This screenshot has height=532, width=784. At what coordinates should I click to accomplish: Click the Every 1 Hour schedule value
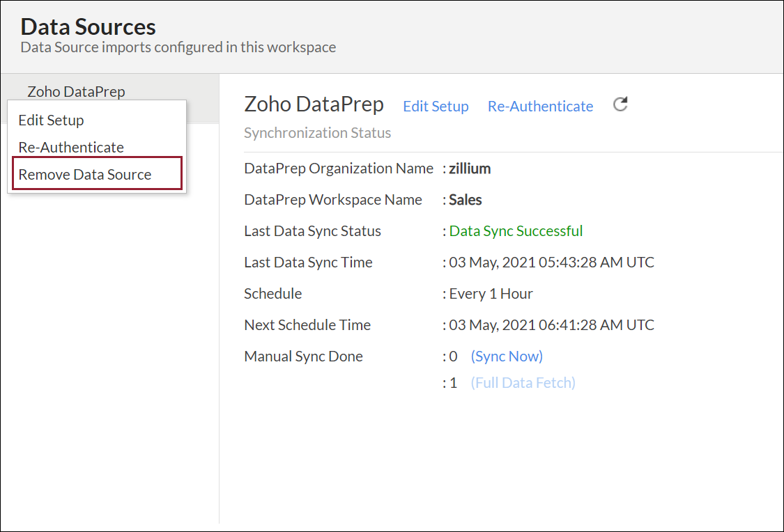click(491, 293)
